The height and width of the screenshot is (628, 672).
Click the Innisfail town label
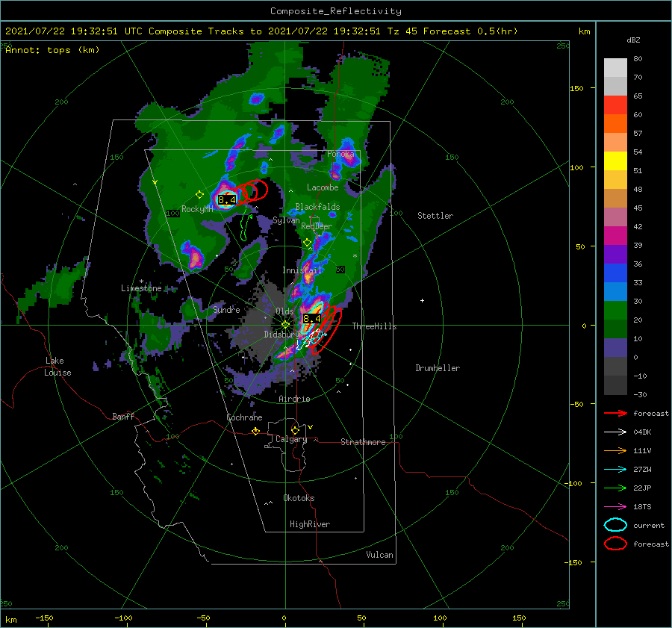[302, 270]
